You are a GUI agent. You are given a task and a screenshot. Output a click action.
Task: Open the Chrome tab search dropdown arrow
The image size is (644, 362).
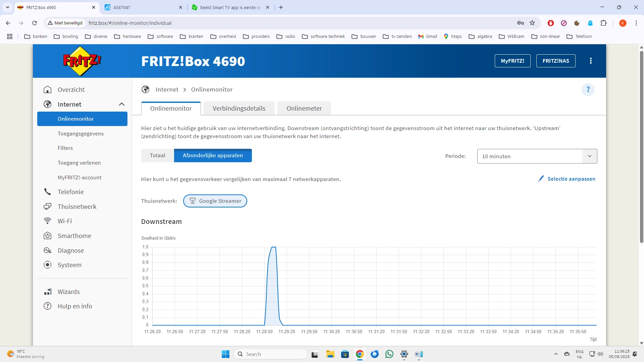(7, 7)
